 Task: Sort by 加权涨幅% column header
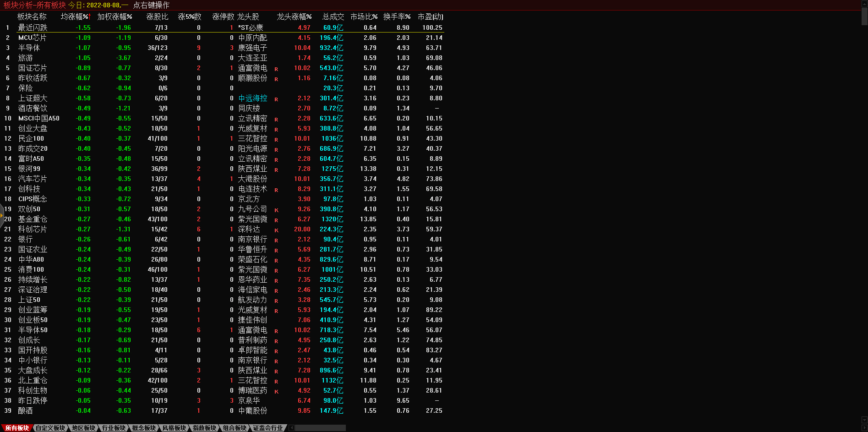tap(115, 17)
